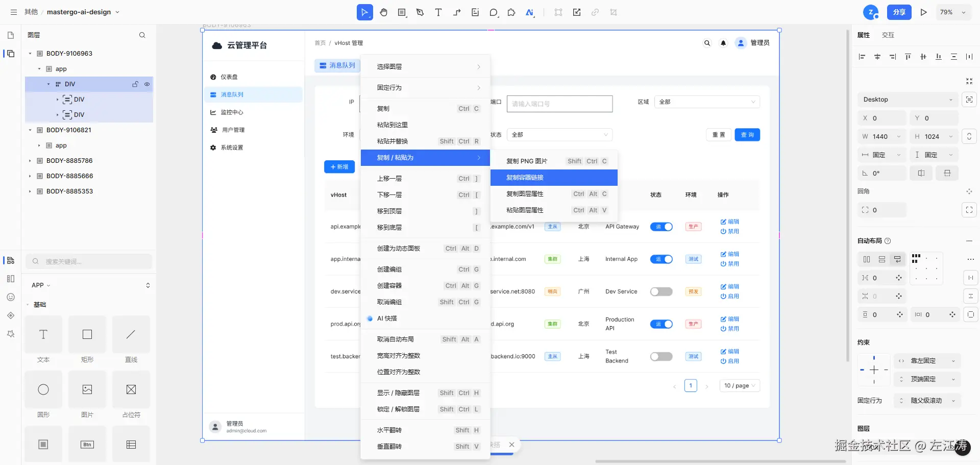Click the notification bell in design
980x465 pixels.
[723, 43]
